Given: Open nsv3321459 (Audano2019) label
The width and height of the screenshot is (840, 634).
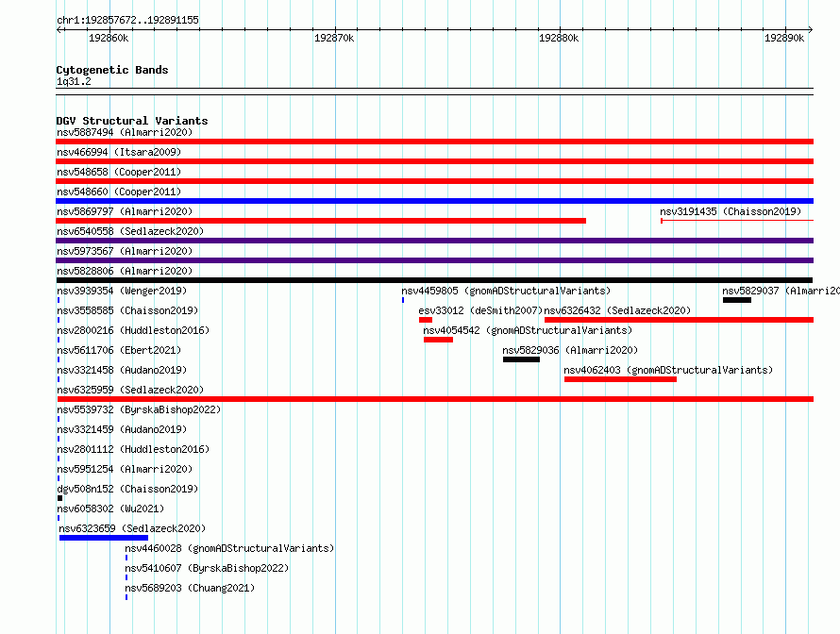Looking at the screenshot, I should pos(122,429).
